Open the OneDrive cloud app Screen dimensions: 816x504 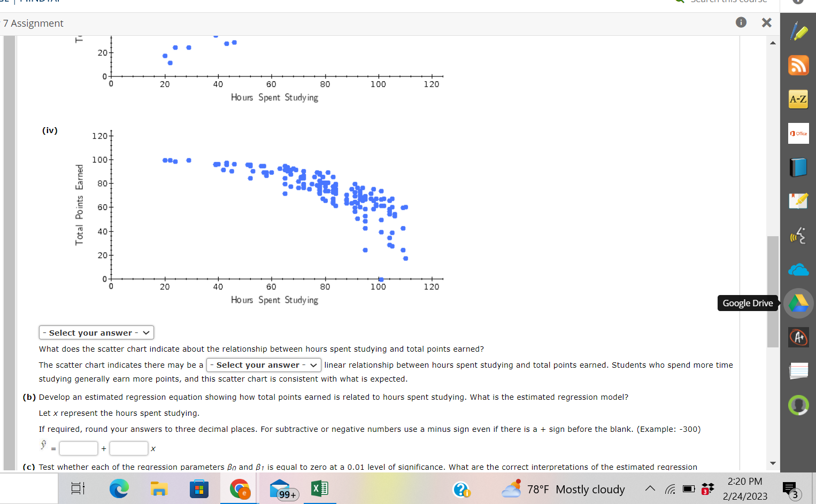[798, 269]
